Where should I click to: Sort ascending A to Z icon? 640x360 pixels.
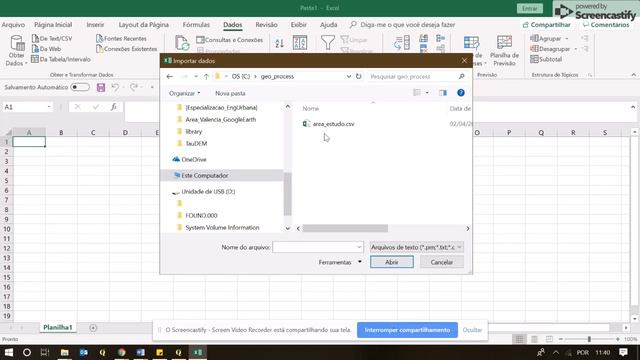[280, 43]
